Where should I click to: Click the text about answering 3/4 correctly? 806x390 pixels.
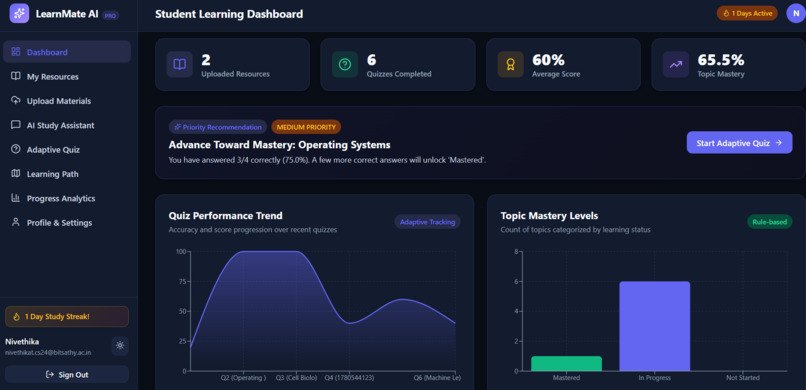327,160
